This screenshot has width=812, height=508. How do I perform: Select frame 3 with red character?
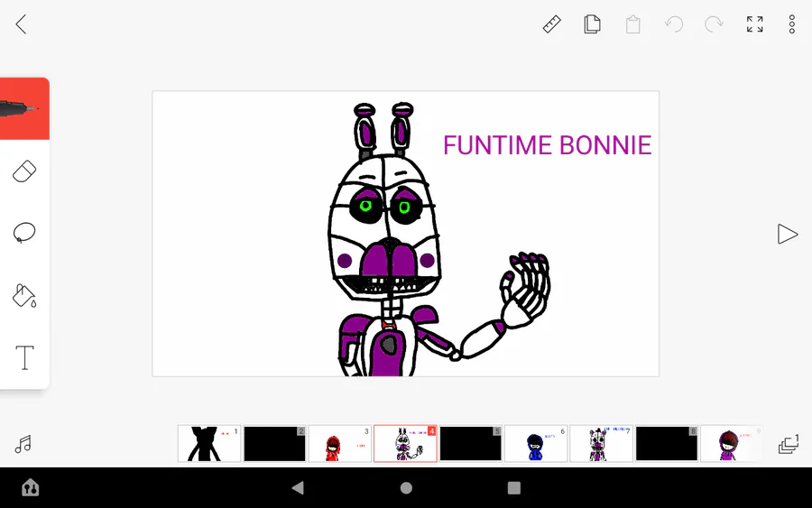340,443
